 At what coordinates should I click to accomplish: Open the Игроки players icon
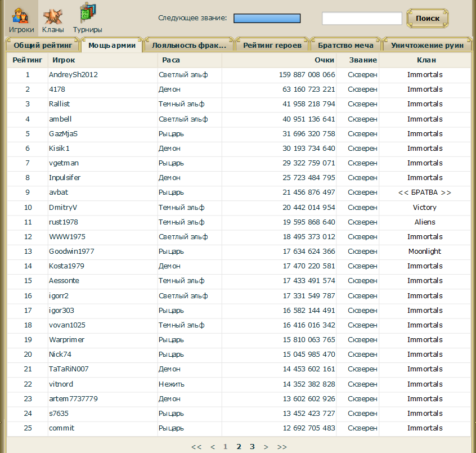coord(21,16)
